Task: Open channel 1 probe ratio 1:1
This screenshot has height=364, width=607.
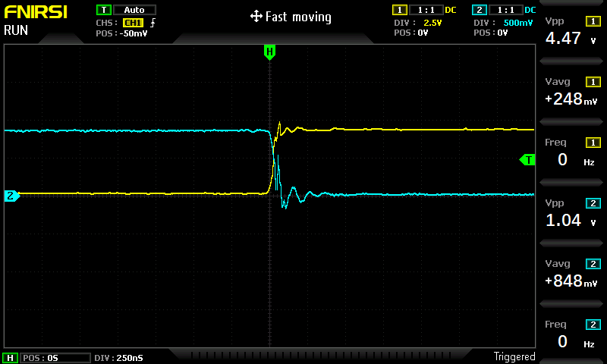Action: pos(426,10)
